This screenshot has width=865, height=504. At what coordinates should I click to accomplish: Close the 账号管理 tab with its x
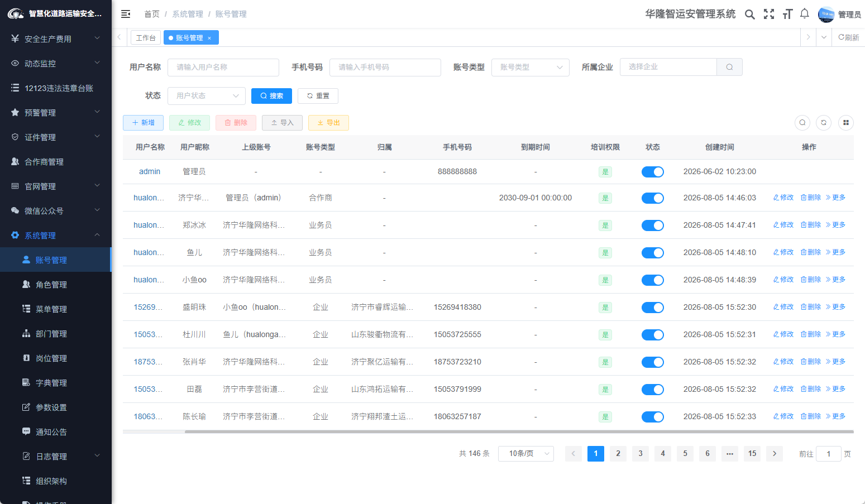[x=209, y=38]
